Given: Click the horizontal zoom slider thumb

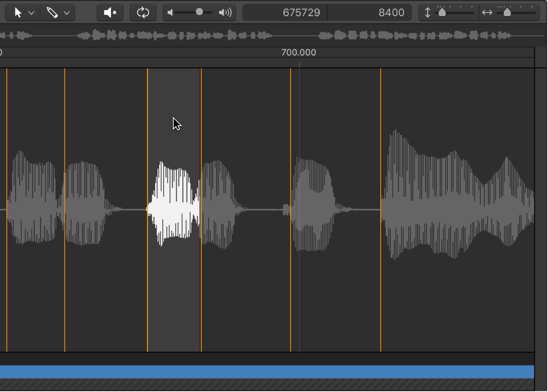Looking at the screenshot, I should (507, 13).
